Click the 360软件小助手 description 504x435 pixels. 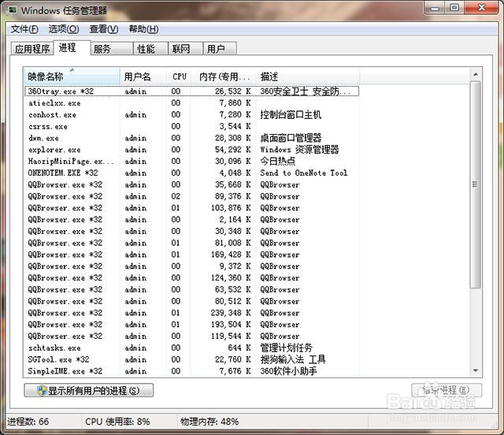tap(288, 371)
